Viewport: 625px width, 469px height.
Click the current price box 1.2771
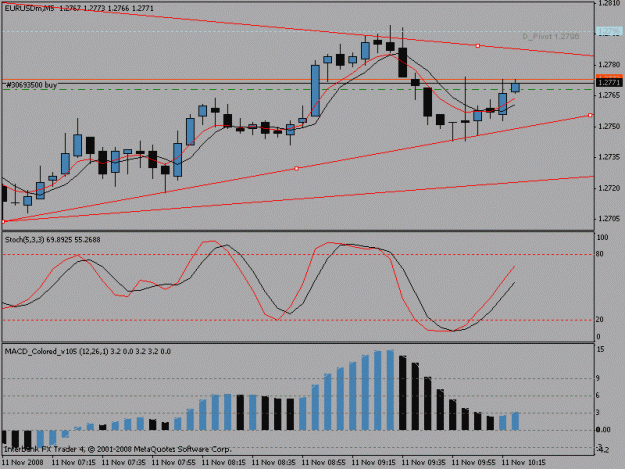609,82
